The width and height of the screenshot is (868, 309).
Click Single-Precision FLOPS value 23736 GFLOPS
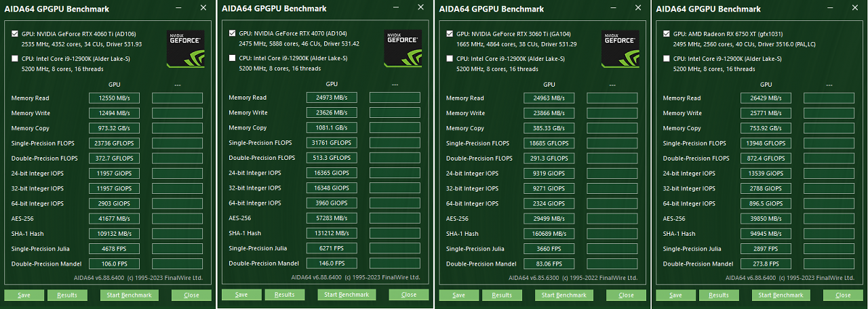pos(114,143)
